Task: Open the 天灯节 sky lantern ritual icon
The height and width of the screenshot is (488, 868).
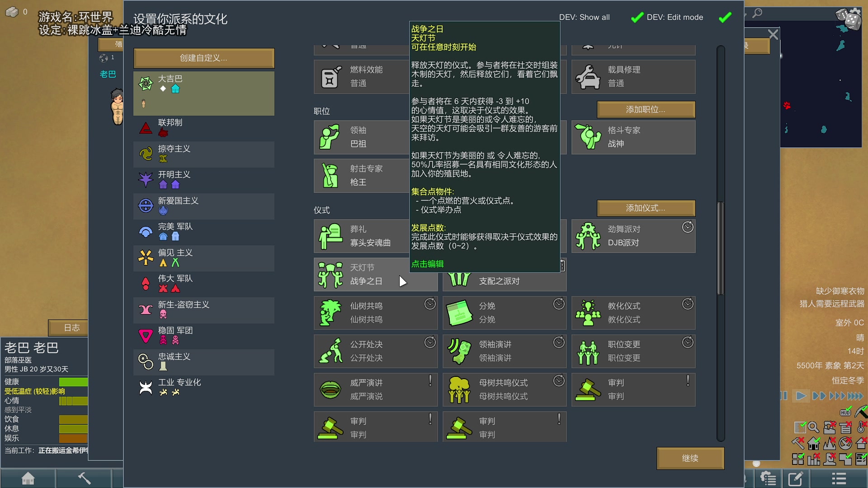Action: point(331,274)
